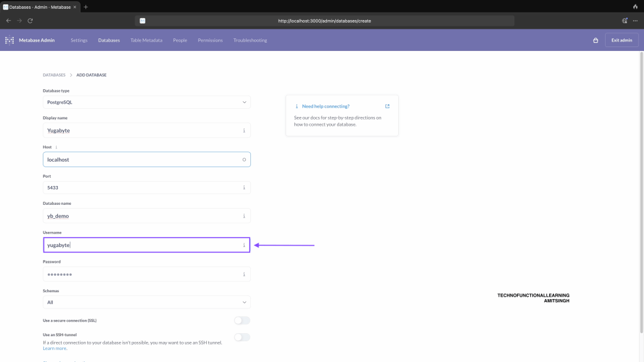Click into the Host input field

point(142,160)
